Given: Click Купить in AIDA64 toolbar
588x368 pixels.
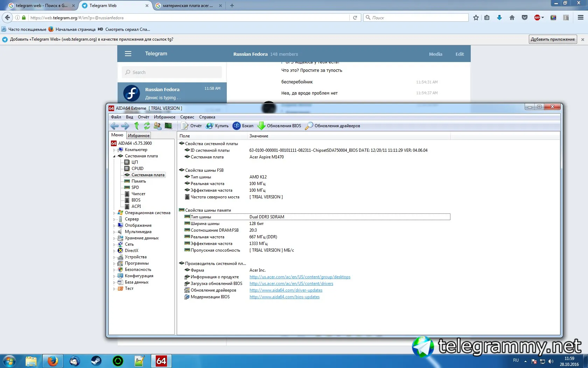Looking at the screenshot, I should [217, 126].
